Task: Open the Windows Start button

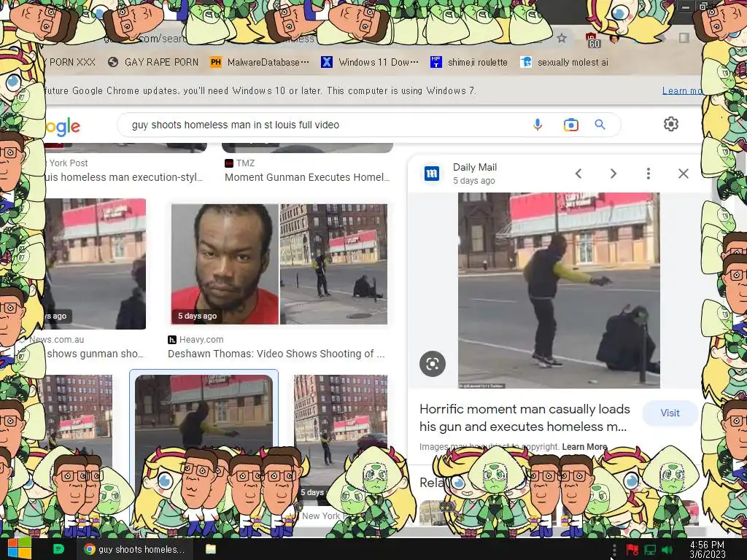Action: click(20, 548)
